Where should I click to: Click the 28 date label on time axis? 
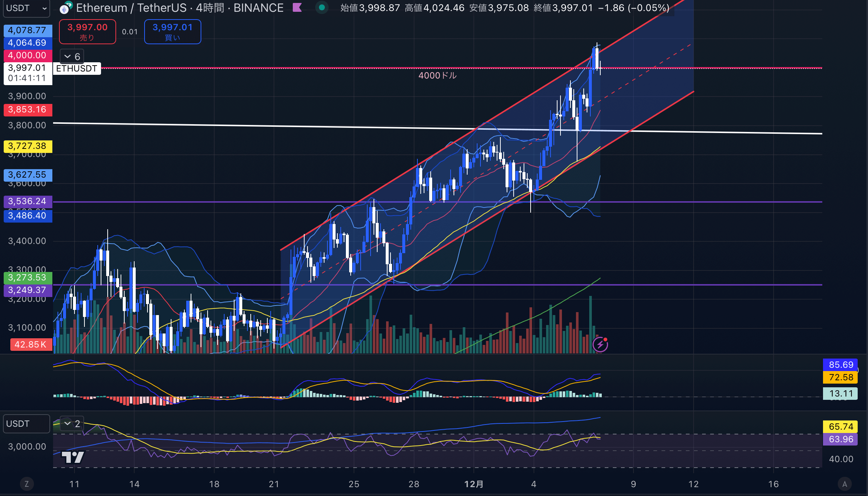pyautogui.click(x=414, y=484)
